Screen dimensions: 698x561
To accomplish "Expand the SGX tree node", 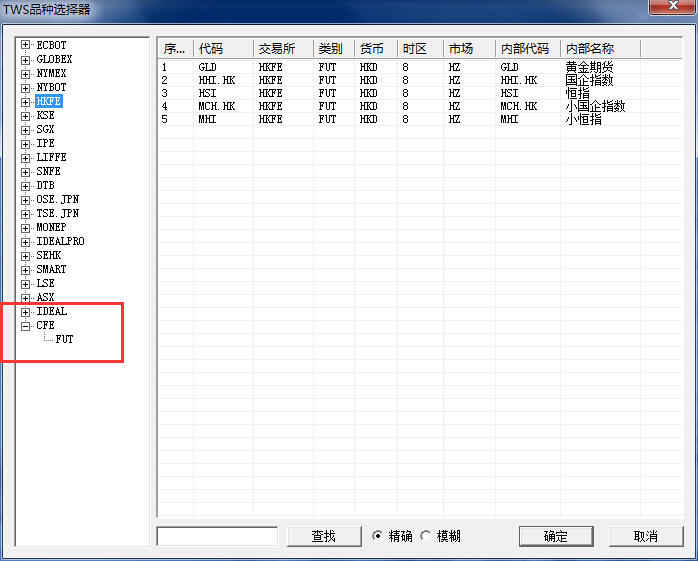I will point(25,130).
